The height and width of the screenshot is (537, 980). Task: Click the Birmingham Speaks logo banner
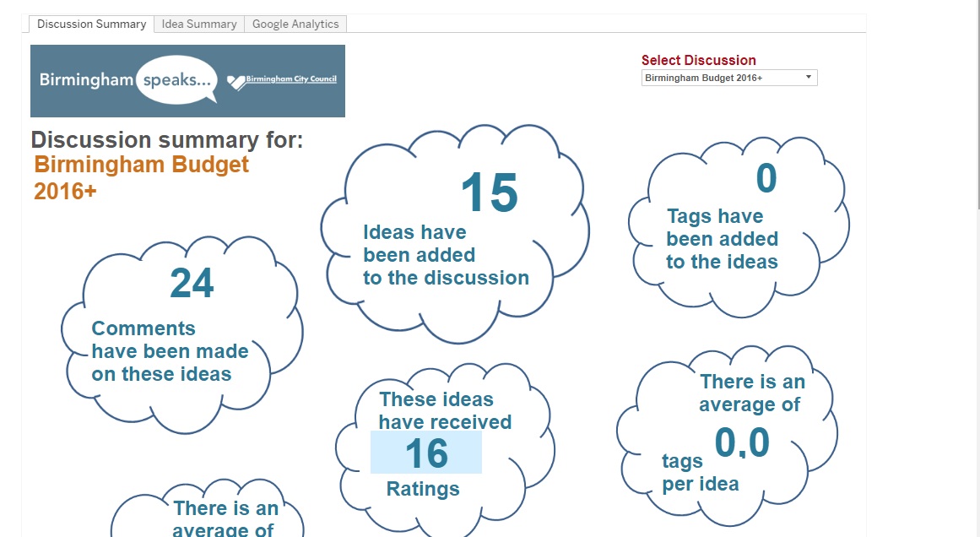pyautogui.click(x=187, y=81)
